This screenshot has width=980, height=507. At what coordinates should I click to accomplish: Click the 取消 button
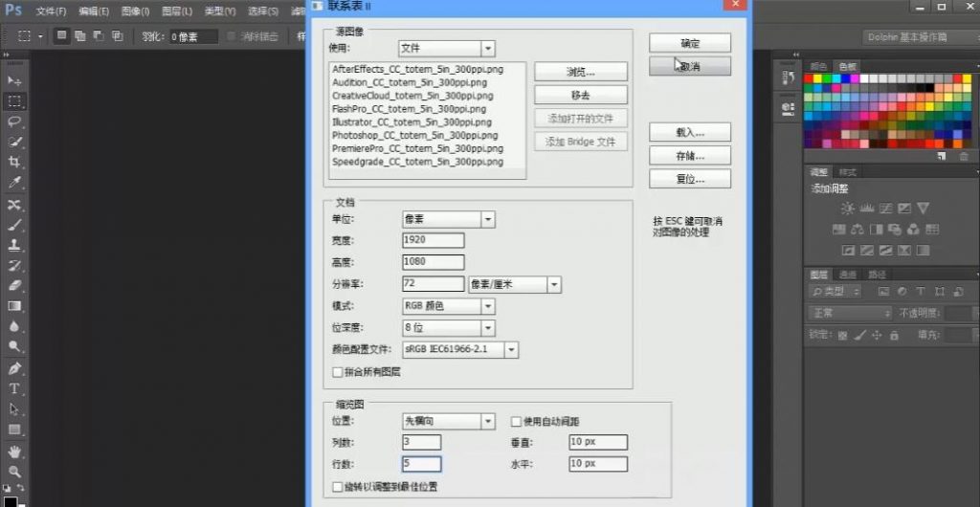pyautogui.click(x=690, y=66)
